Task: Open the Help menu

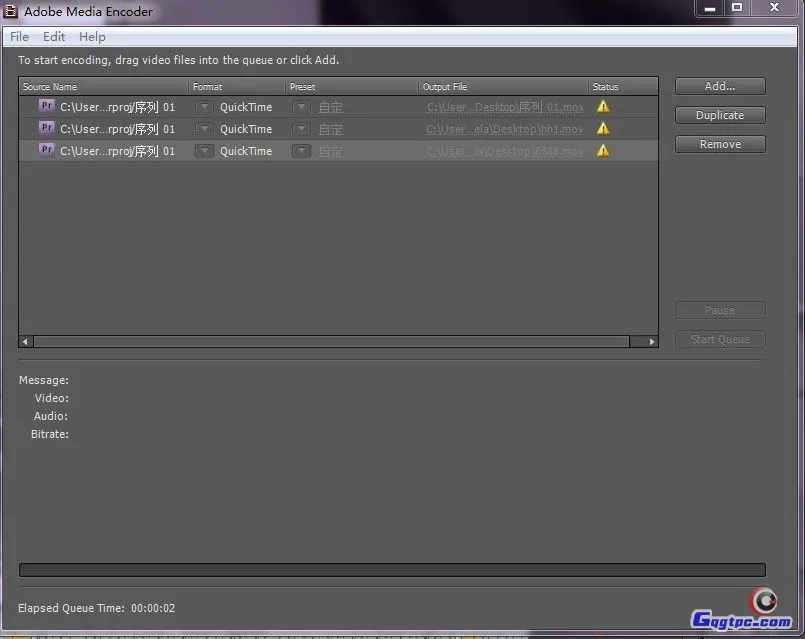Action: 92,37
